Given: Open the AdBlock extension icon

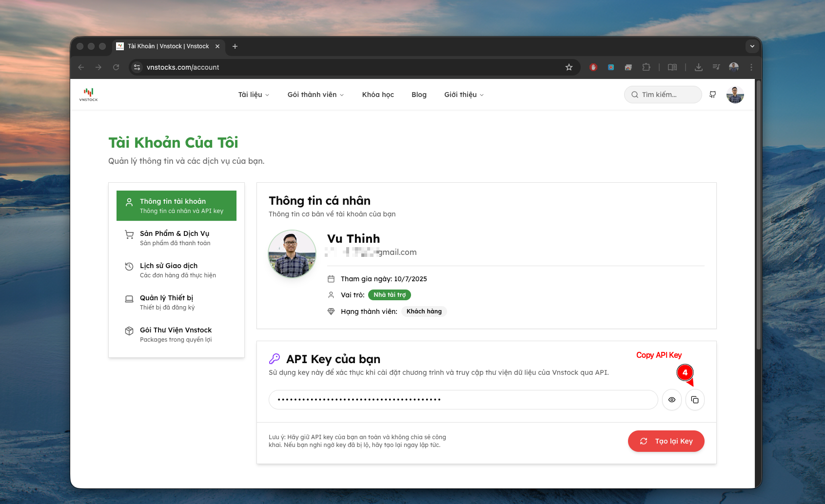Looking at the screenshot, I should [x=593, y=67].
